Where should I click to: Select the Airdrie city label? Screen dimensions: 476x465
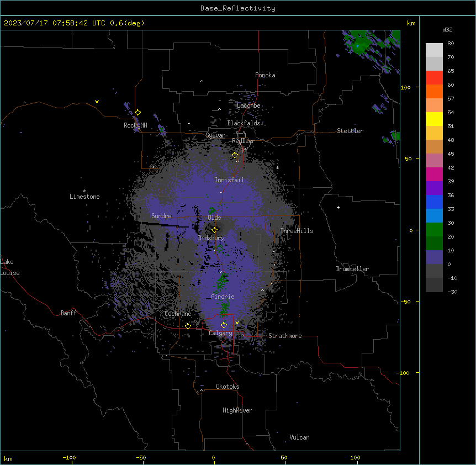coord(223,297)
